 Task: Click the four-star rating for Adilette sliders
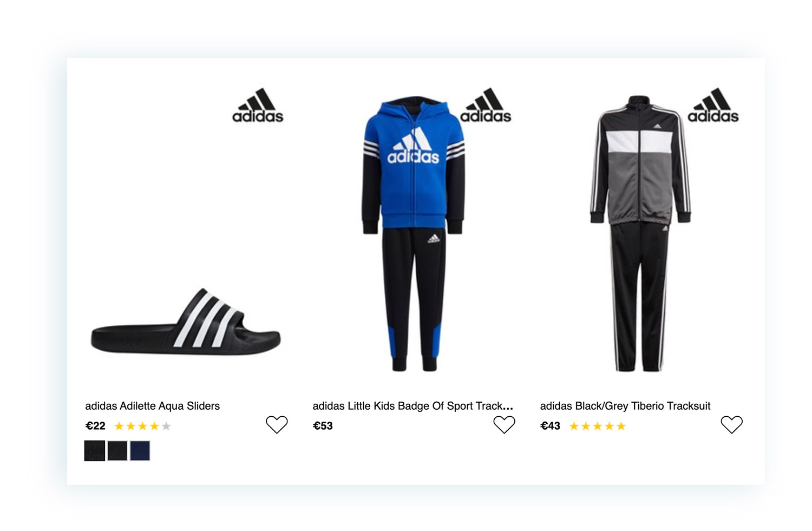pyautogui.click(x=143, y=427)
